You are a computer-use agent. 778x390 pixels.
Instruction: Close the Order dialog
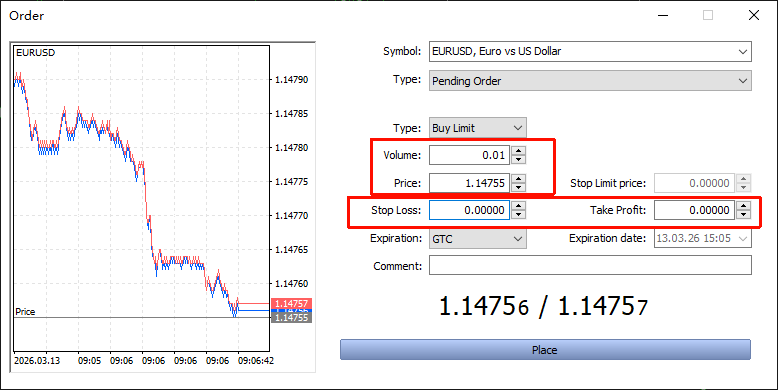754,15
